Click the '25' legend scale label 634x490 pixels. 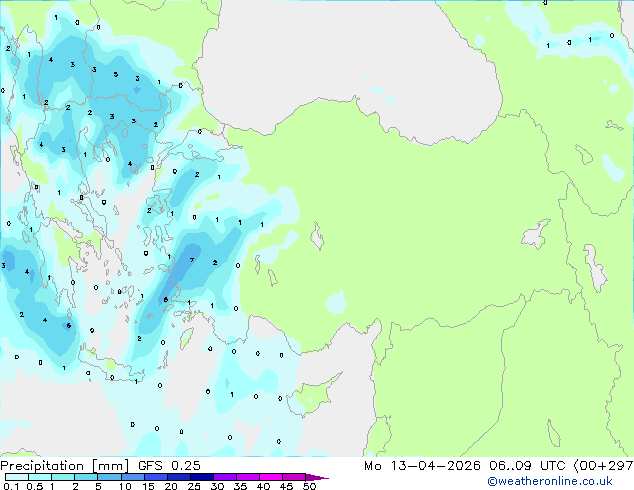tap(194, 486)
